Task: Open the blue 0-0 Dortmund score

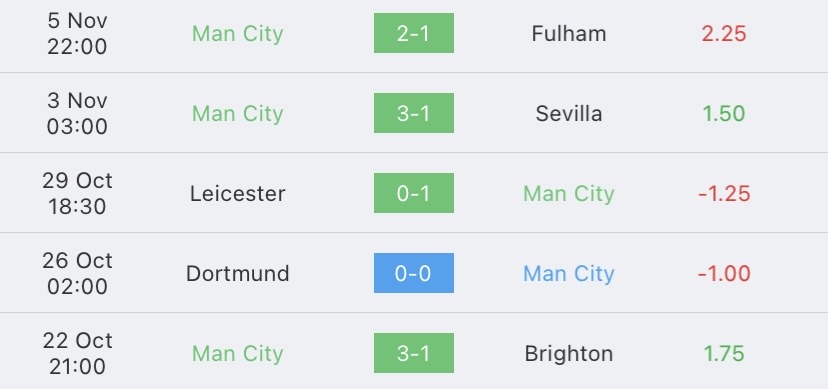Action: (413, 273)
